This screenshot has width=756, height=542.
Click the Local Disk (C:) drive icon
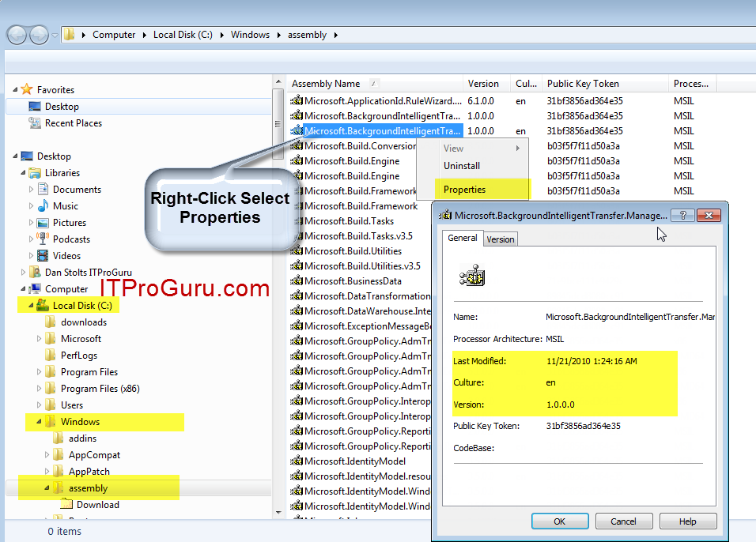[x=43, y=305]
